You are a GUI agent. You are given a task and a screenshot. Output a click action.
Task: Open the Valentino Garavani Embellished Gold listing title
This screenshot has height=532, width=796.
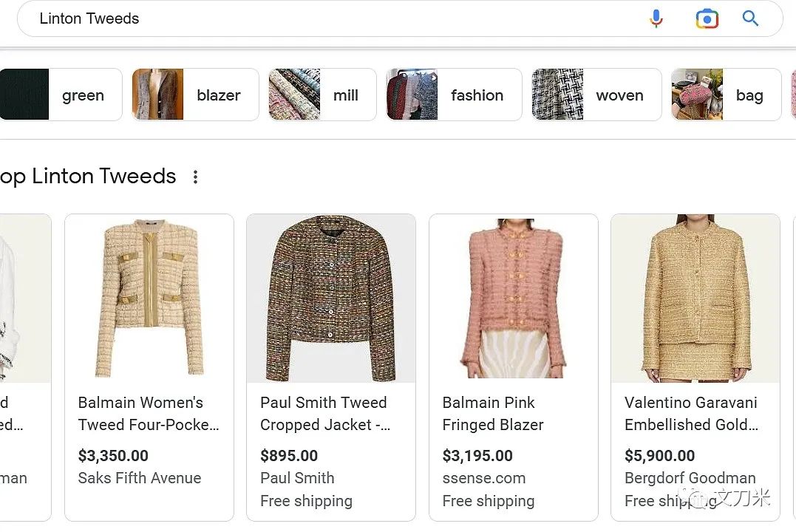(x=691, y=414)
